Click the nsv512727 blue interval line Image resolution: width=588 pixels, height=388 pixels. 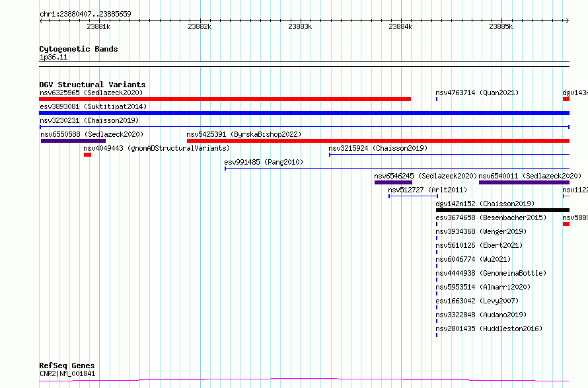[413, 196]
